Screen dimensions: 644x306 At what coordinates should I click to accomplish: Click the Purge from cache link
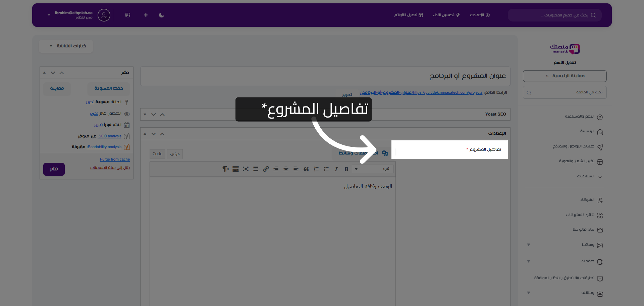pos(115,159)
